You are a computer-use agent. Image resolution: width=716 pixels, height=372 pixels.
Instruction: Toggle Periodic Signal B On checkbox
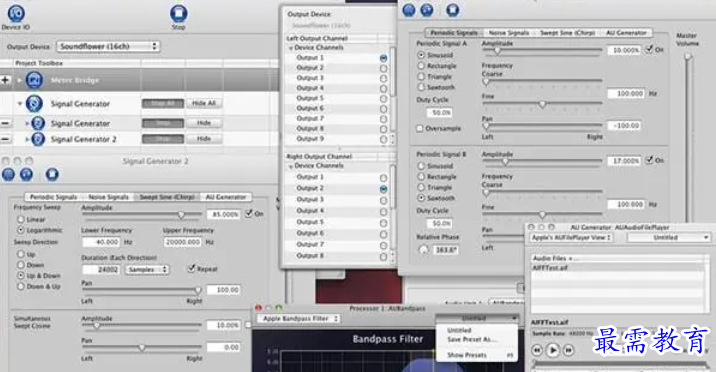pos(649,160)
